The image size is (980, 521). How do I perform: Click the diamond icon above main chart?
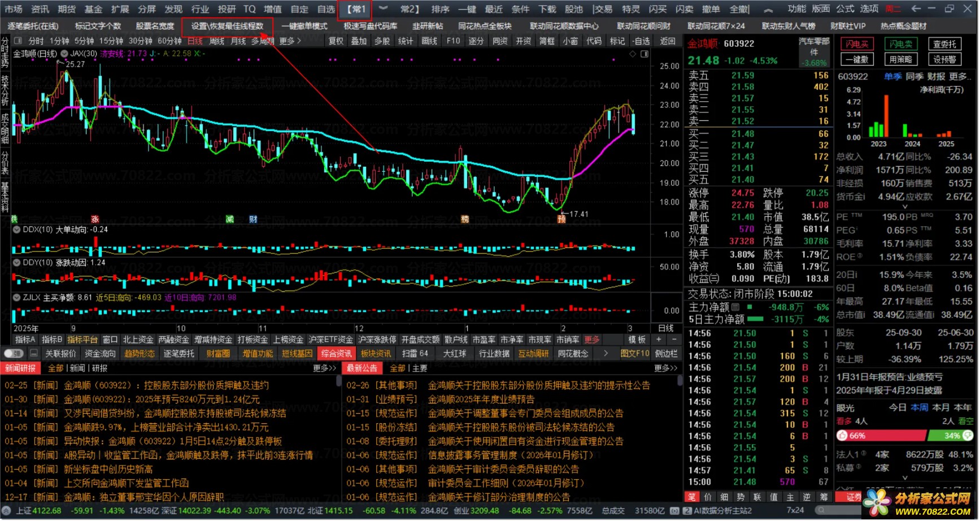point(633,54)
